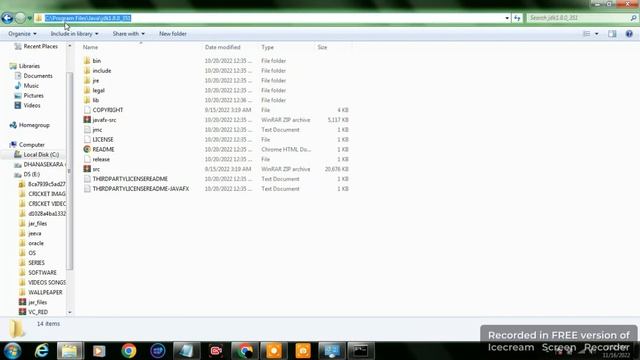The height and width of the screenshot is (360, 640).
Task: Select the jre folder icon
Action: tap(87, 80)
